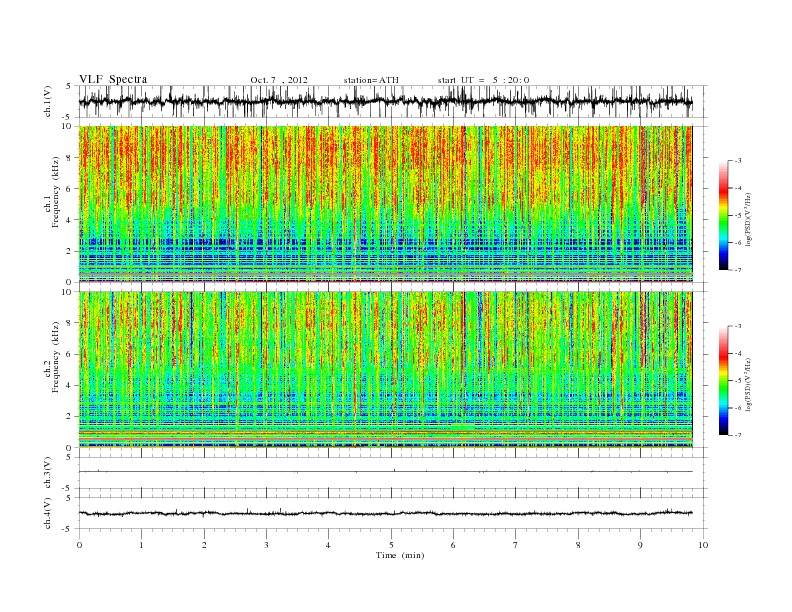The width and height of the screenshot is (792, 612).
Task: Click the "2" kHz tick on ch.1 frequency axis
Action: tap(69, 251)
